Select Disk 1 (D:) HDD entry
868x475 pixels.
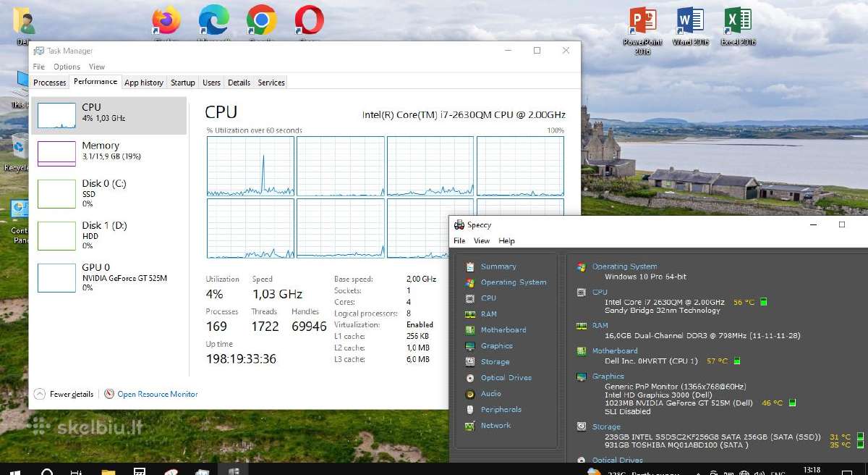109,235
